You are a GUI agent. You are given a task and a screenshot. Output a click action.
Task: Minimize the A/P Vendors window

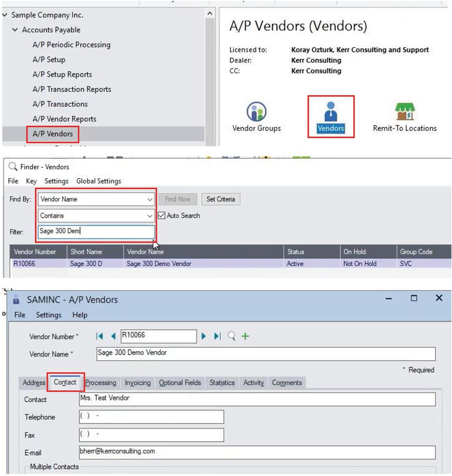389,299
